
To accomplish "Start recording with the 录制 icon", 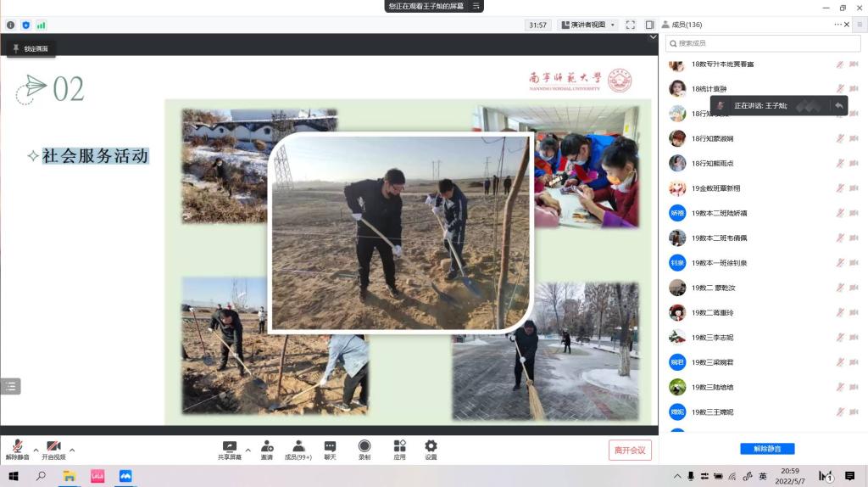I will 364,447.
